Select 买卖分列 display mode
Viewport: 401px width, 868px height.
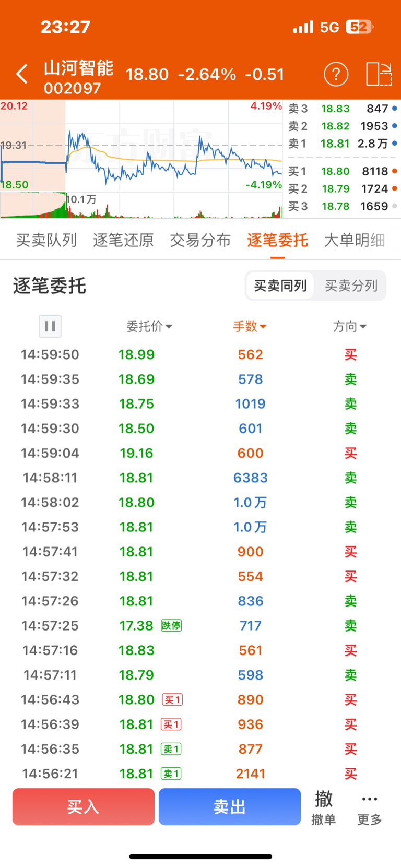point(351,286)
